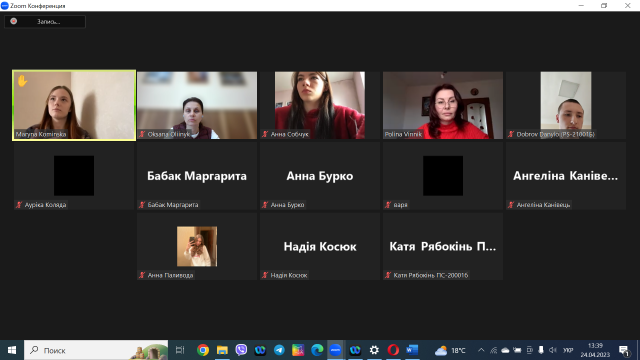Click muted mic icon beside Анна Бурко label
Screen dimensions: 640x360
[265, 204]
